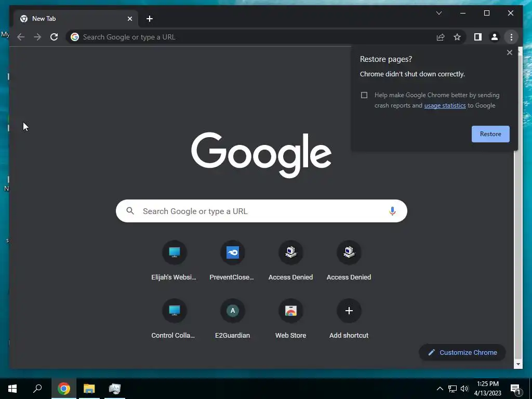The width and height of the screenshot is (532, 399).
Task: Enable sending crash reports checkbox
Action: pos(364,95)
